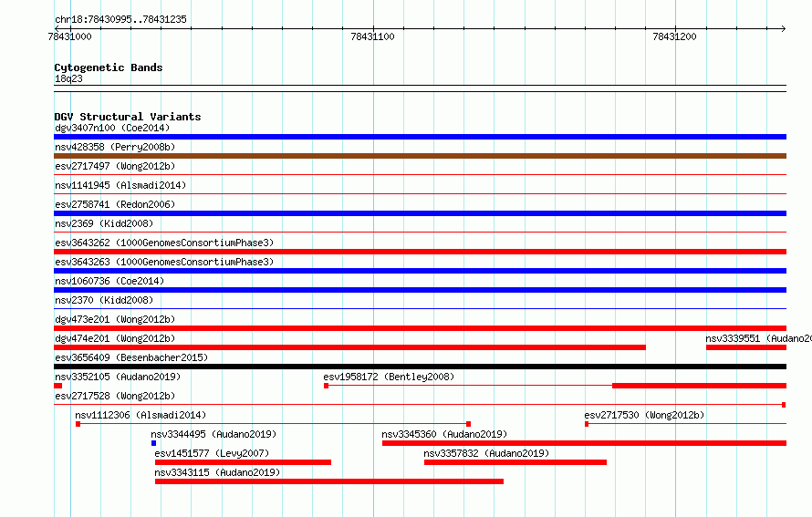Click ruler position 78431200
Viewport: 812px width, 517px height.
point(675,36)
